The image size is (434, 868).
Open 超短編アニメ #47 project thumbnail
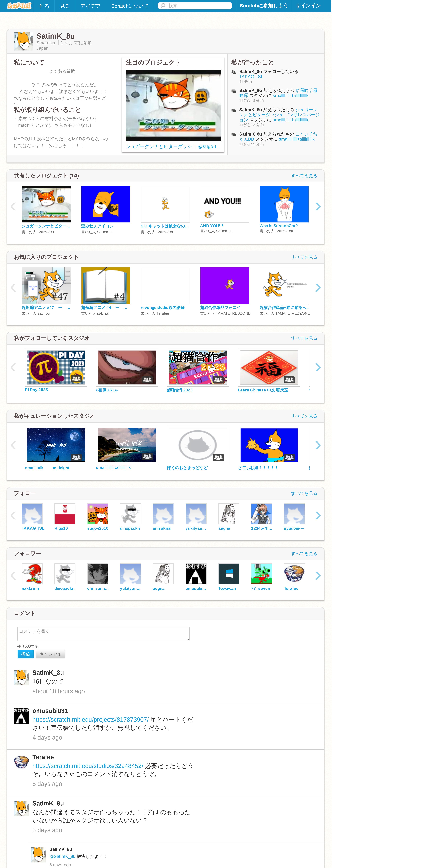(46, 285)
